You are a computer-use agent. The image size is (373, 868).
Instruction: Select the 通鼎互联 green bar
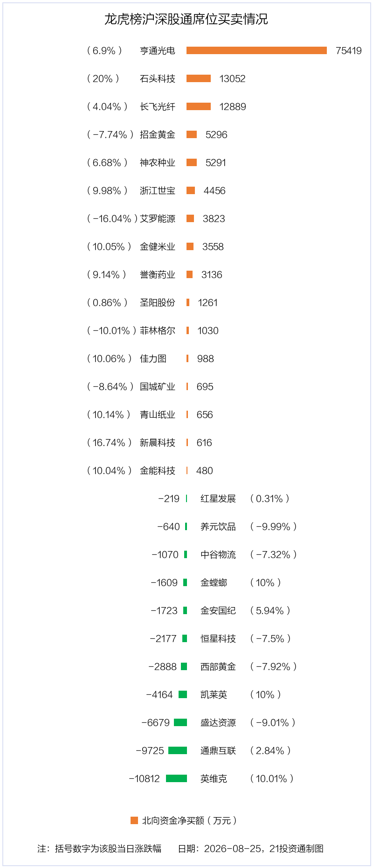coord(178,750)
